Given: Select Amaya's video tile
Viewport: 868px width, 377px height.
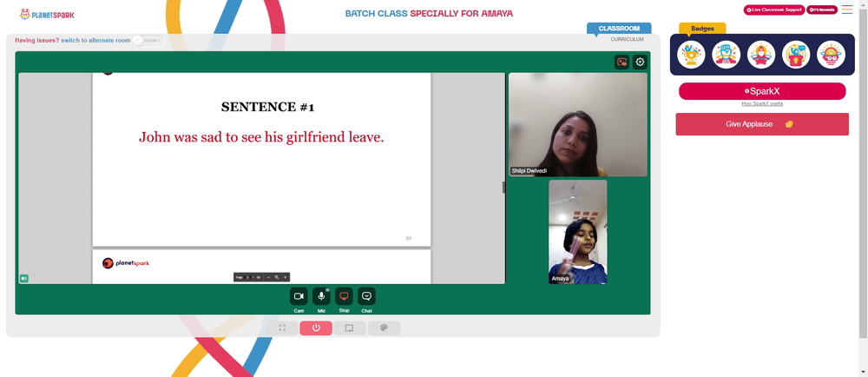Looking at the screenshot, I should pos(578,232).
